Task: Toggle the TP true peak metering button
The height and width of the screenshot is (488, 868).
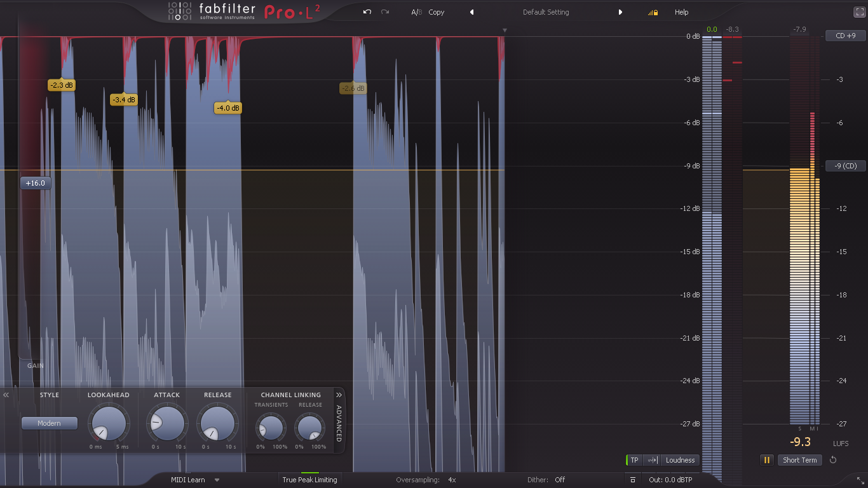Action: 634,460
